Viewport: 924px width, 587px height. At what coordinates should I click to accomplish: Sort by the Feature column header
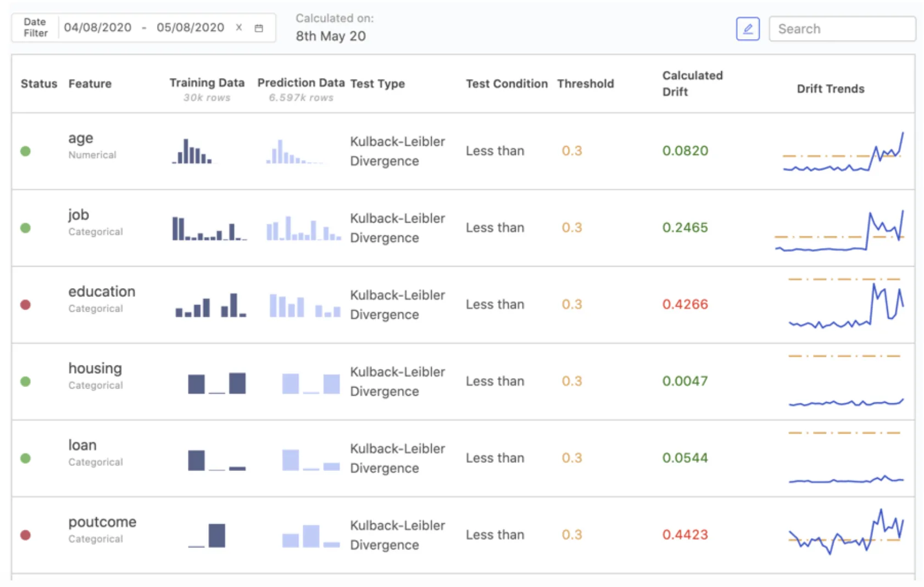tap(90, 84)
